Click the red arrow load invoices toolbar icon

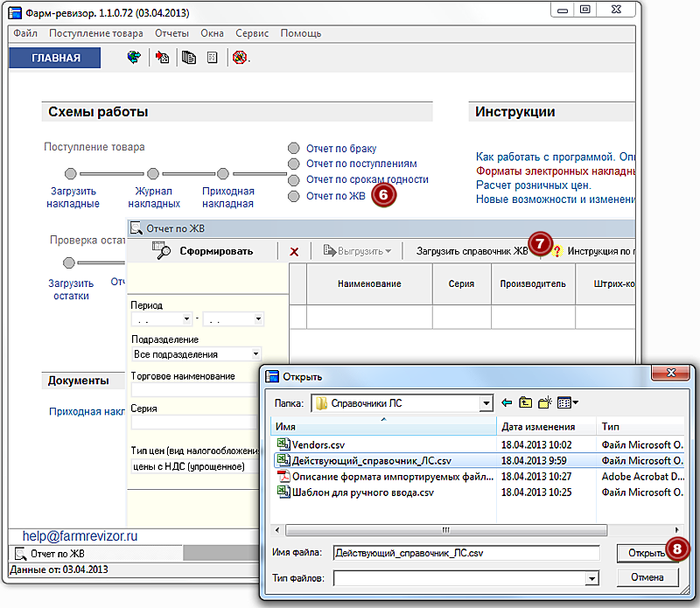[162, 57]
